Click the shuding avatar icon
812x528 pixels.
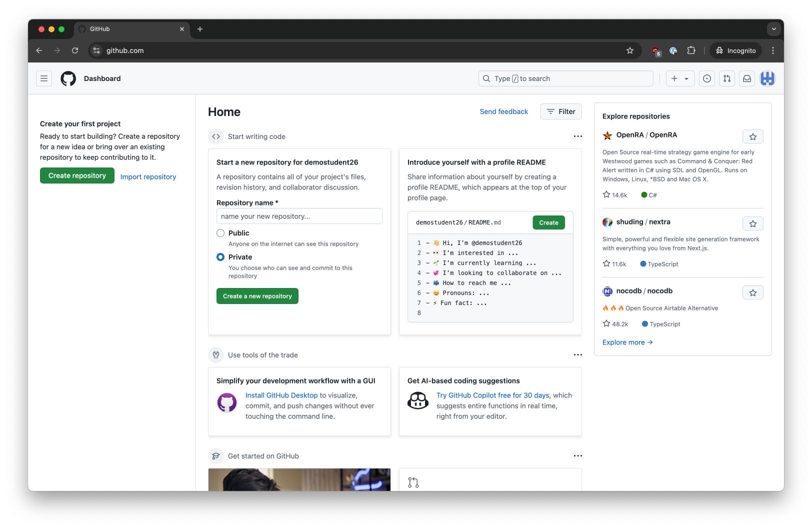pos(607,222)
